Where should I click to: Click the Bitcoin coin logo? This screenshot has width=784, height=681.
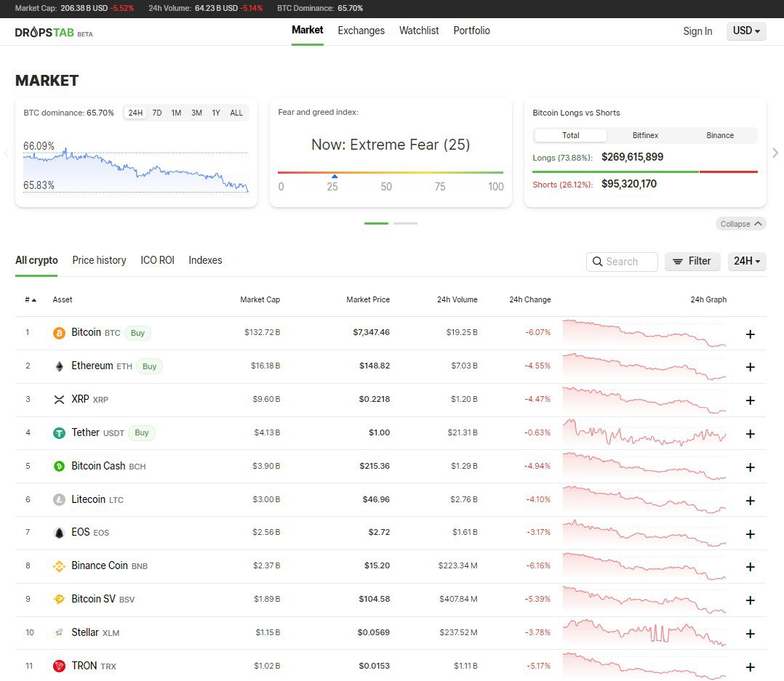pyautogui.click(x=59, y=334)
